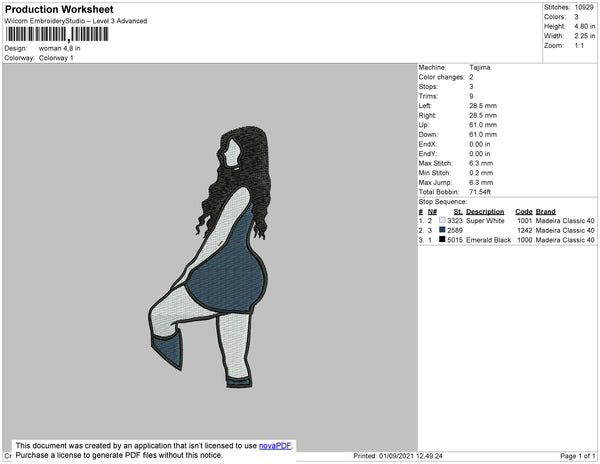Select thread code 1000 in Emerald Black row
The width and height of the screenshot is (600, 464).
525,240
